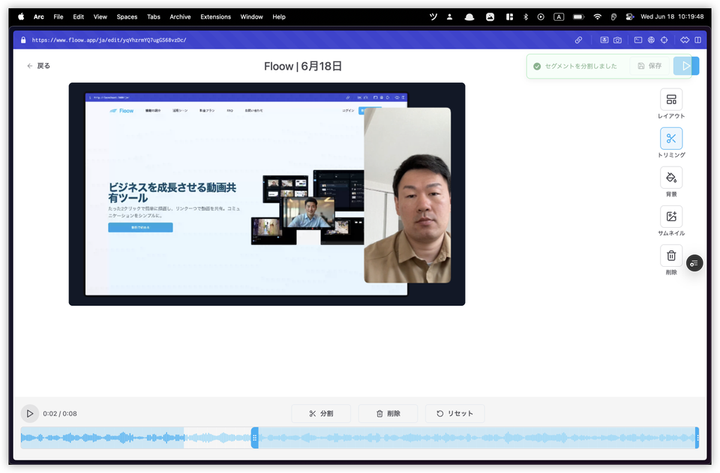Open the 背景 background paint bucket tool
This screenshot has height=473, width=720.
tap(671, 178)
